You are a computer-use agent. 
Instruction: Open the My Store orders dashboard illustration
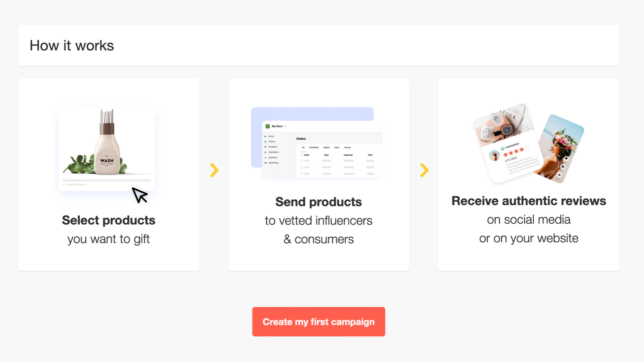pos(317,143)
